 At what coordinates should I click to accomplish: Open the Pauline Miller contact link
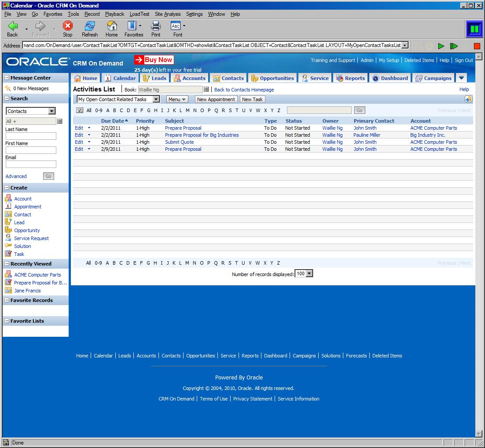coord(367,135)
